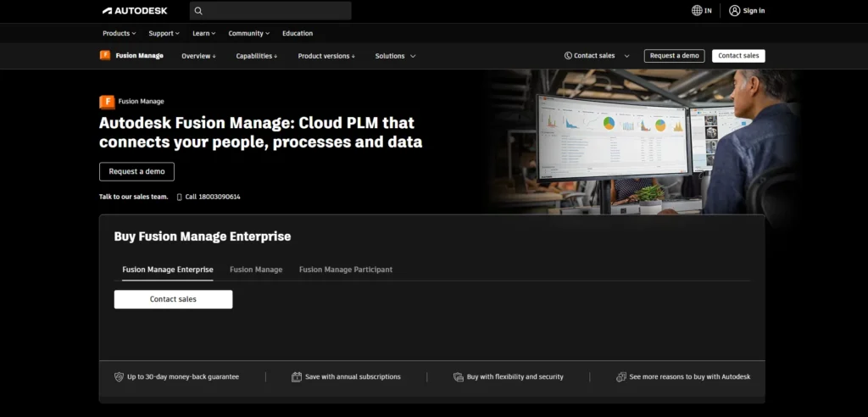Click See more reasons to buy with Autodesk
This screenshot has height=417, width=868.
coord(690,376)
